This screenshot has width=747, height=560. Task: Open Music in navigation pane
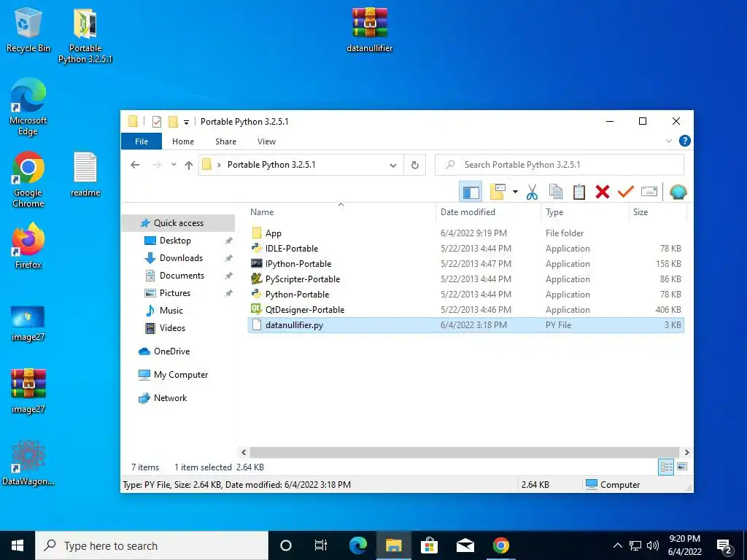click(171, 311)
